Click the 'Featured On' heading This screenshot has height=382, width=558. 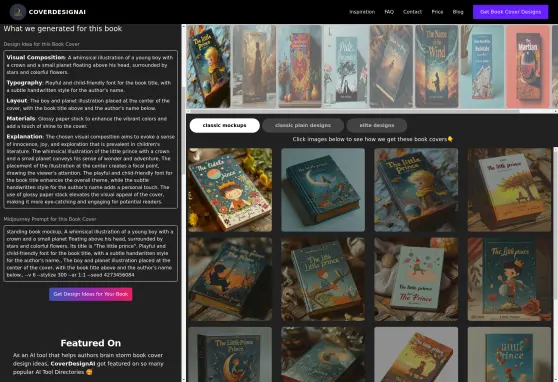point(91,343)
